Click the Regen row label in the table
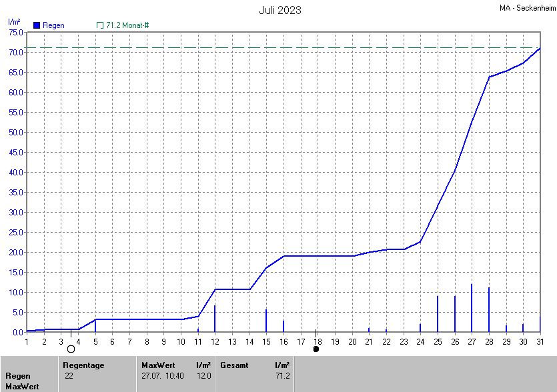 point(18,376)
